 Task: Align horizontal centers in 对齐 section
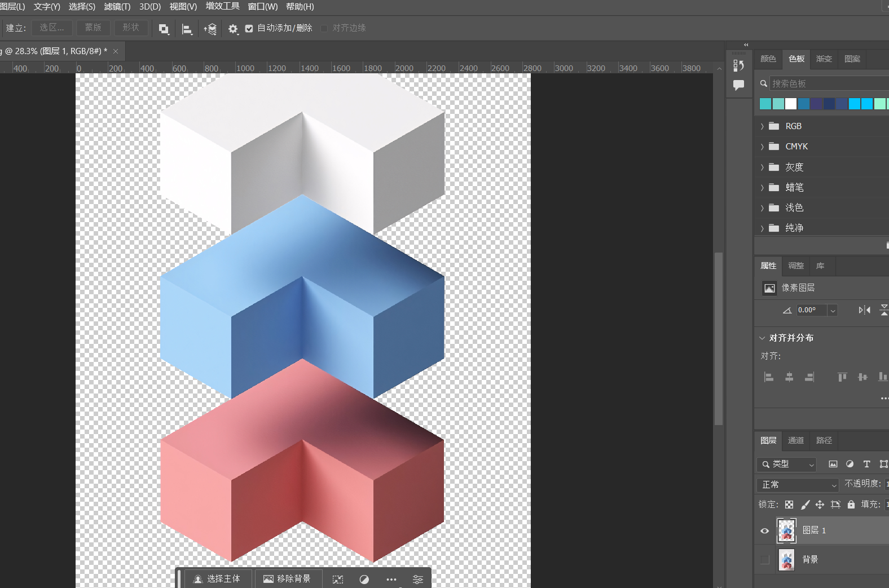(x=789, y=377)
